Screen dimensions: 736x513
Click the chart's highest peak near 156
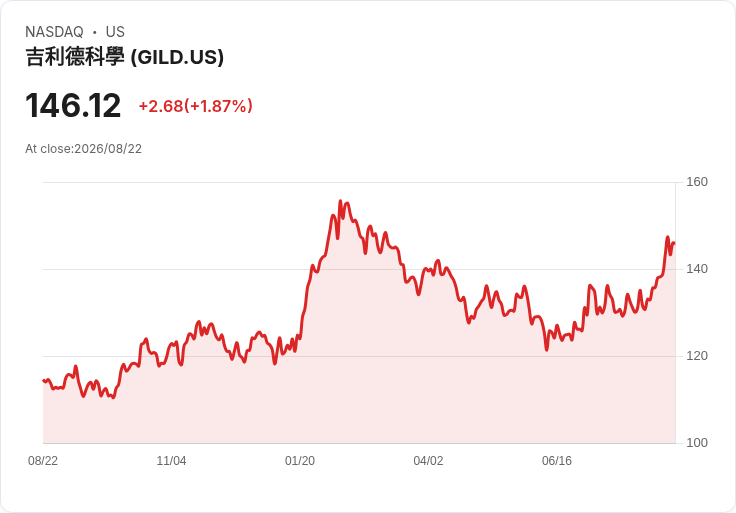(x=341, y=201)
